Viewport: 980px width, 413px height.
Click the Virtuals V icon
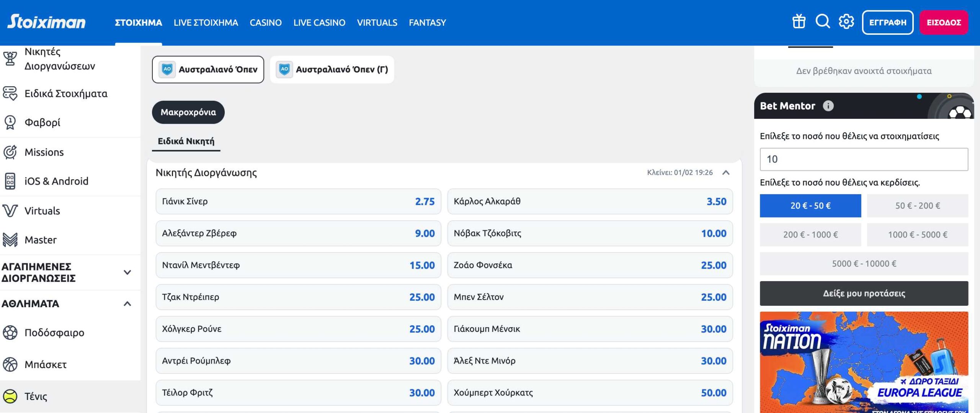pyautogui.click(x=10, y=211)
